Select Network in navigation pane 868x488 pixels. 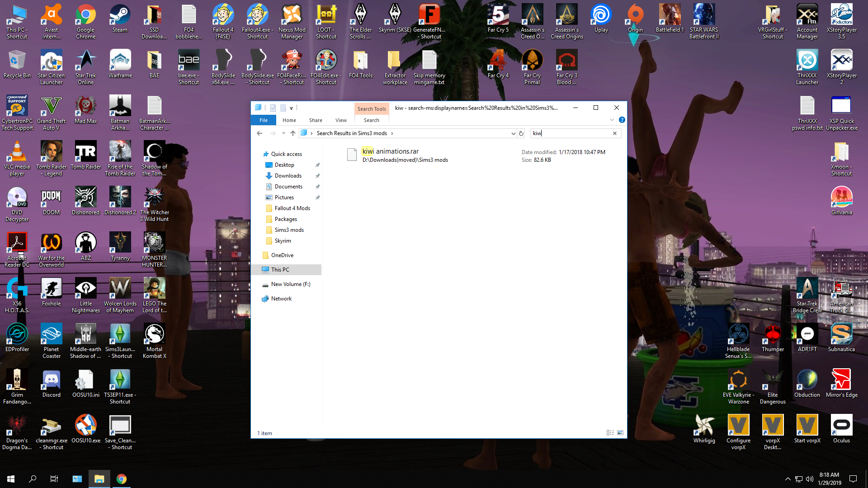(281, 299)
